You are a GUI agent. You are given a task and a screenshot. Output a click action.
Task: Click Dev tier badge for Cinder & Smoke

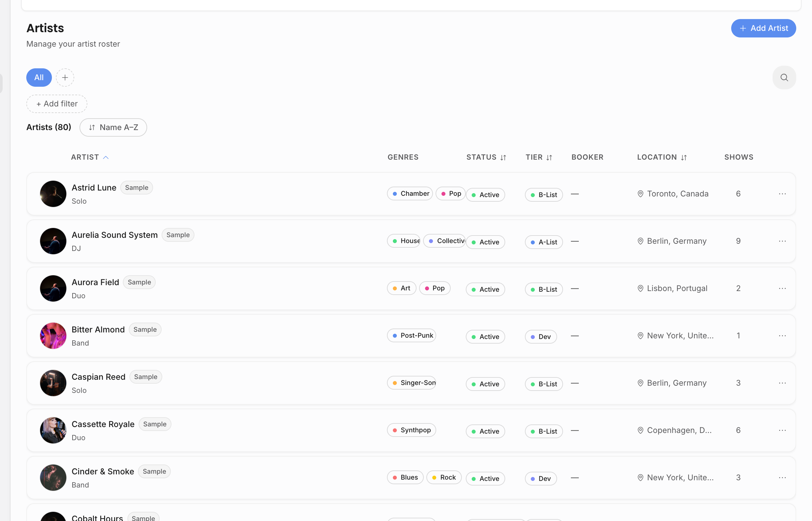click(x=541, y=479)
